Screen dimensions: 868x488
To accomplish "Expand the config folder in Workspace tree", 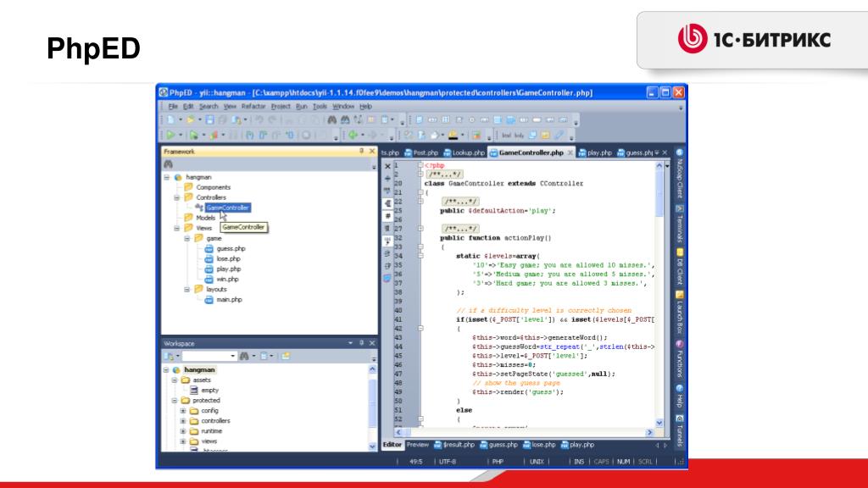I will click(183, 411).
